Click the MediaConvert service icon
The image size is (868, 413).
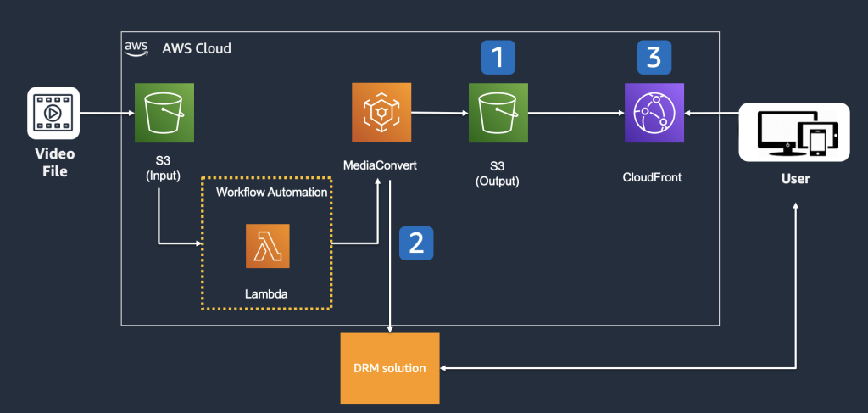[381, 113]
